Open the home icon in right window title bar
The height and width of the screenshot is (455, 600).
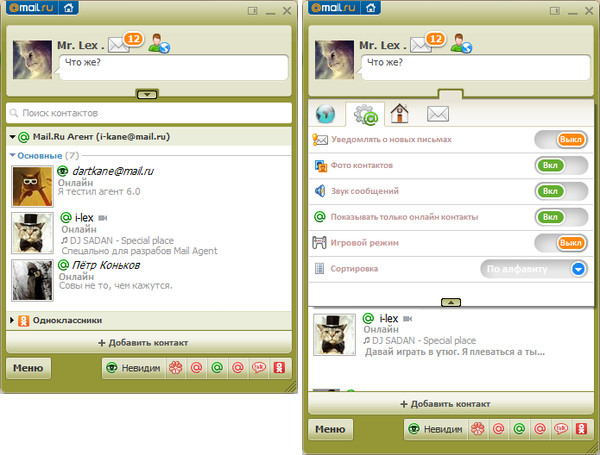pyautogui.click(x=370, y=8)
